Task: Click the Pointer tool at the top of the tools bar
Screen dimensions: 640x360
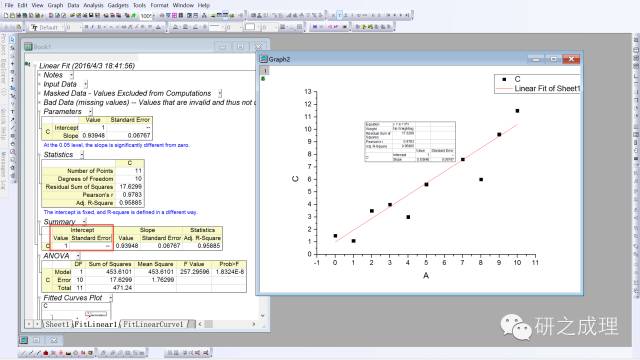Action: click(12, 40)
